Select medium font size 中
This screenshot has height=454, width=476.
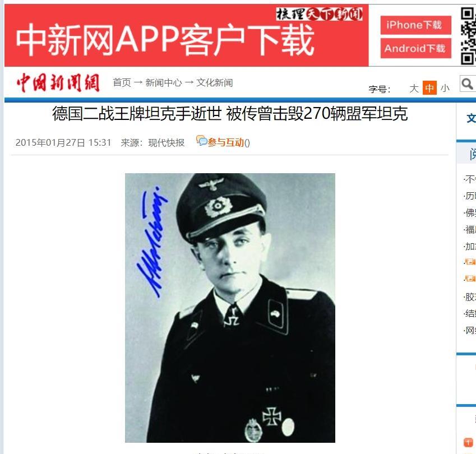429,88
